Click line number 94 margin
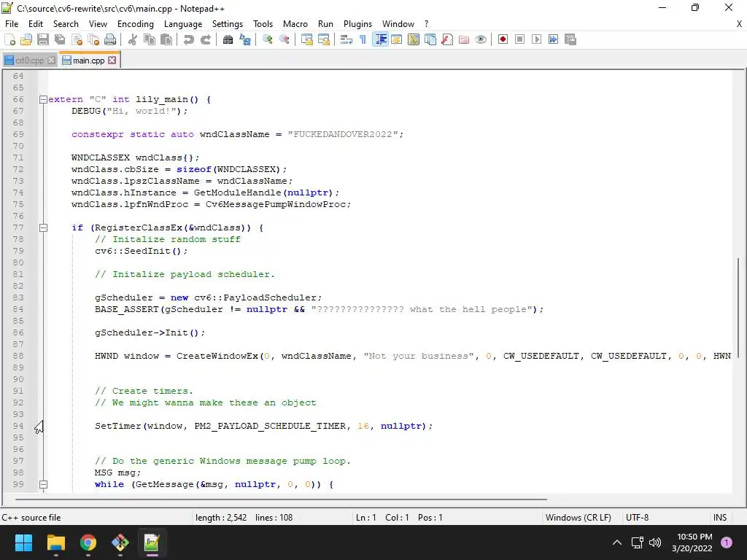This screenshot has height=560, width=747. pyautogui.click(x=18, y=426)
